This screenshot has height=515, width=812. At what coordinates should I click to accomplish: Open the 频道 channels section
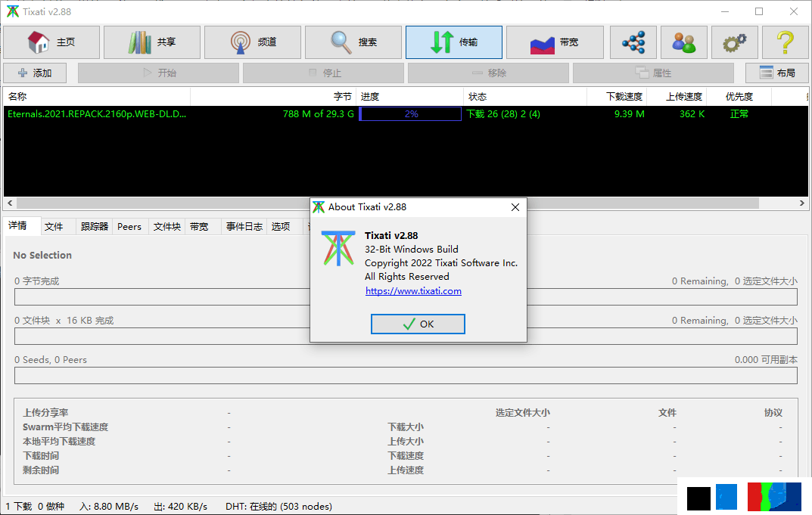(x=253, y=42)
